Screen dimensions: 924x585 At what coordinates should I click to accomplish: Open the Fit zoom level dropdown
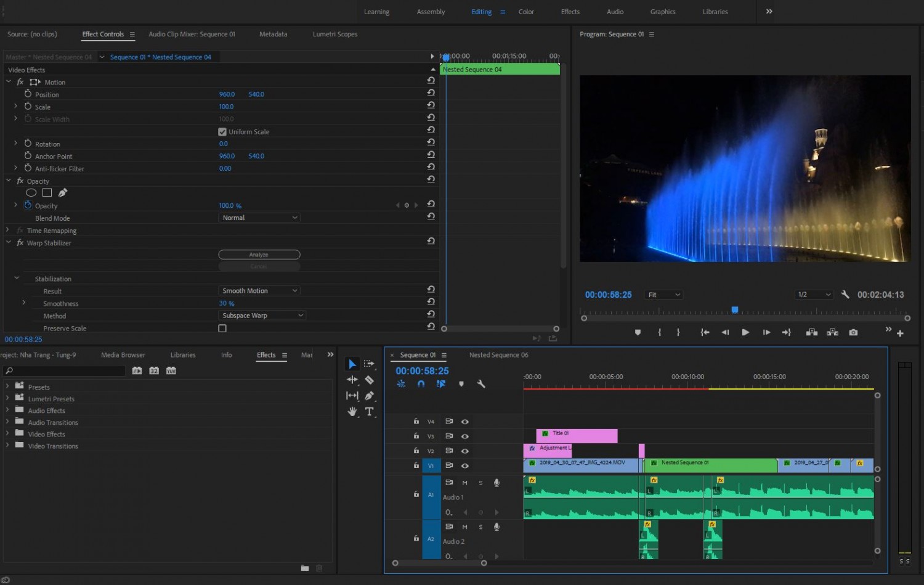click(x=663, y=295)
